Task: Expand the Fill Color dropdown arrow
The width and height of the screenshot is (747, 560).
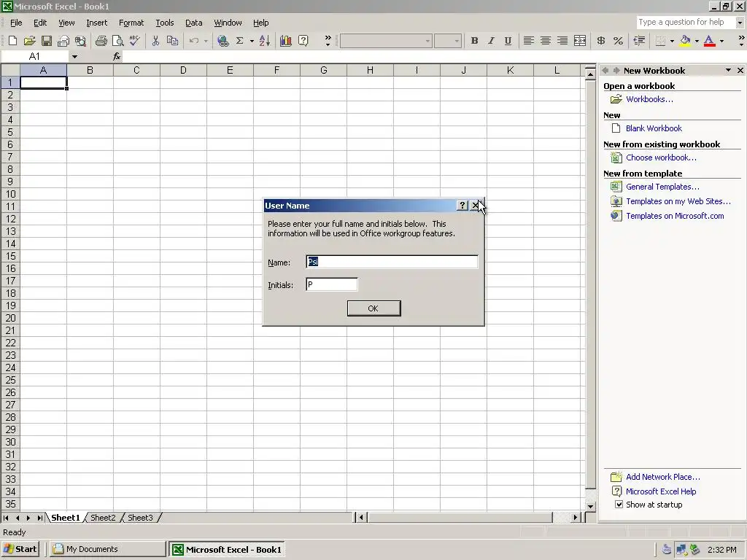Action: coord(697,41)
